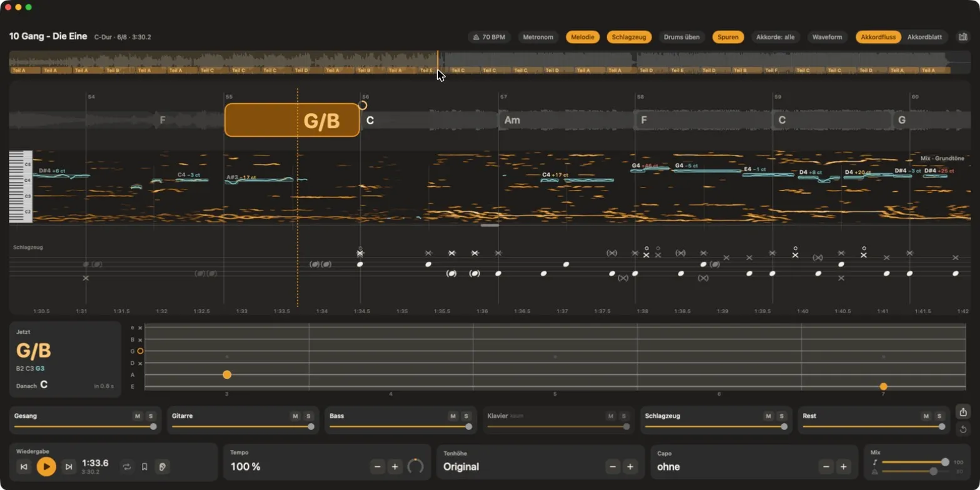Adjust the Mix metronome volume slider

click(916, 471)
